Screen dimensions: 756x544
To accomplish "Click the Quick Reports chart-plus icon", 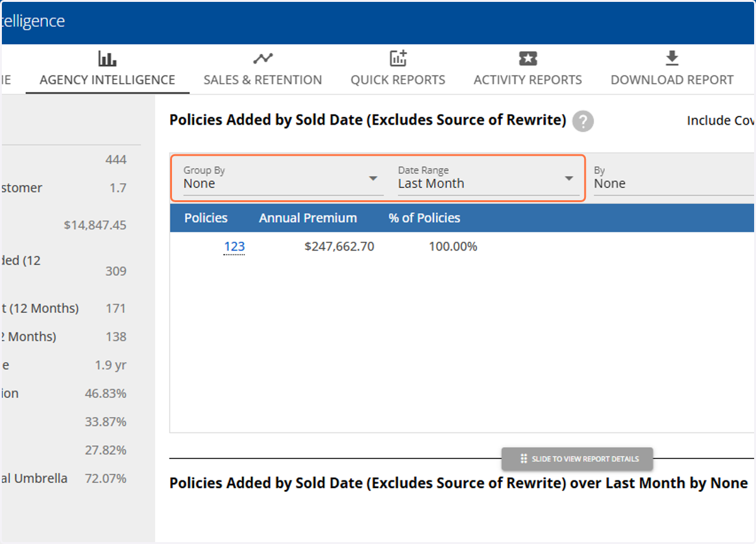I will (398, 59).
